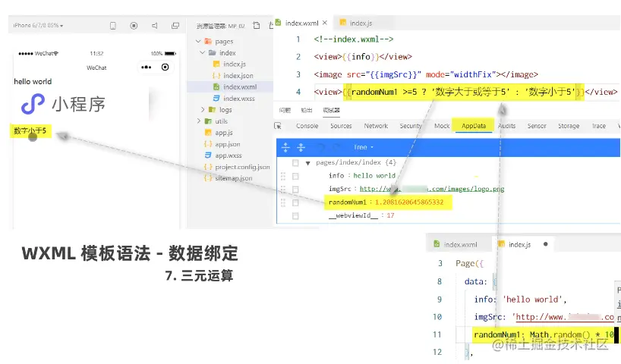Click the 问题 panel tab
This screenshot has height=364, width=621.
coord(285,110)
